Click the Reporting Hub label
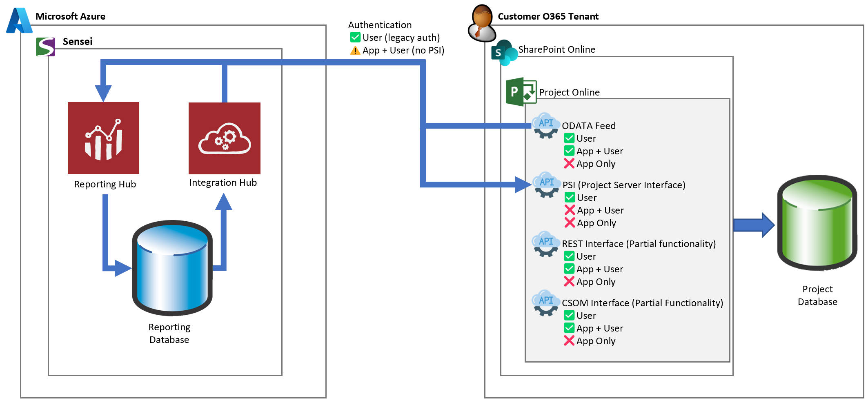Image resolution: width=868 pixels, height=405 pixels. [x=105, y=184]
